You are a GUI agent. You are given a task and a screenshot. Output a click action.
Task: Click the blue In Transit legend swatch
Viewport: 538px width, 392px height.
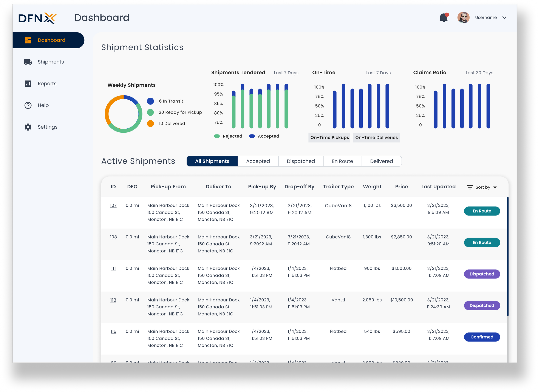(x=150, y=101)
